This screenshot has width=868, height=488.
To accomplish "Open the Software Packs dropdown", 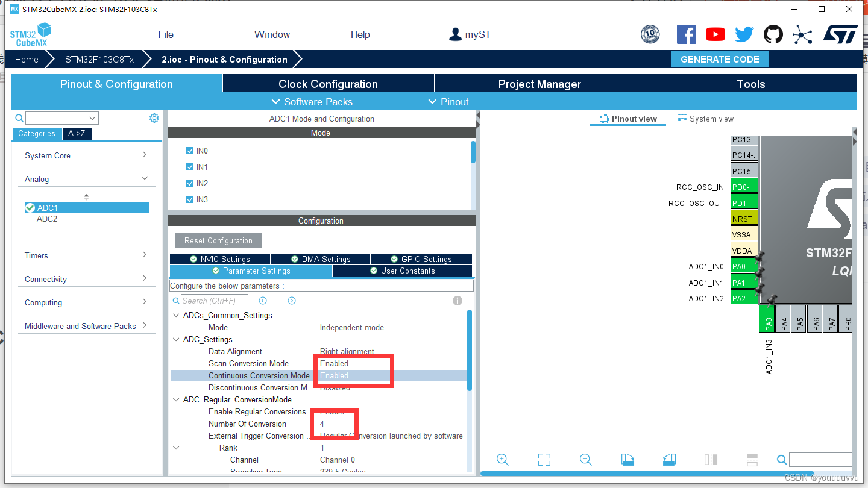I will 312,102.
